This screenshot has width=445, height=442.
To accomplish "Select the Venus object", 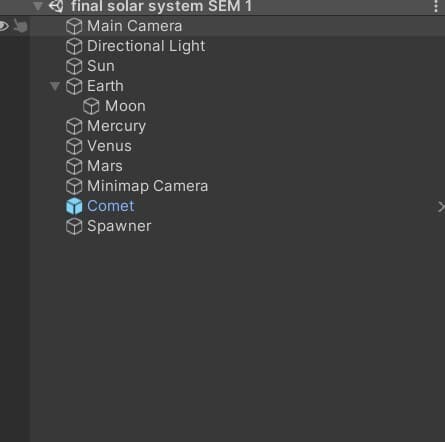I will (109, 146).
